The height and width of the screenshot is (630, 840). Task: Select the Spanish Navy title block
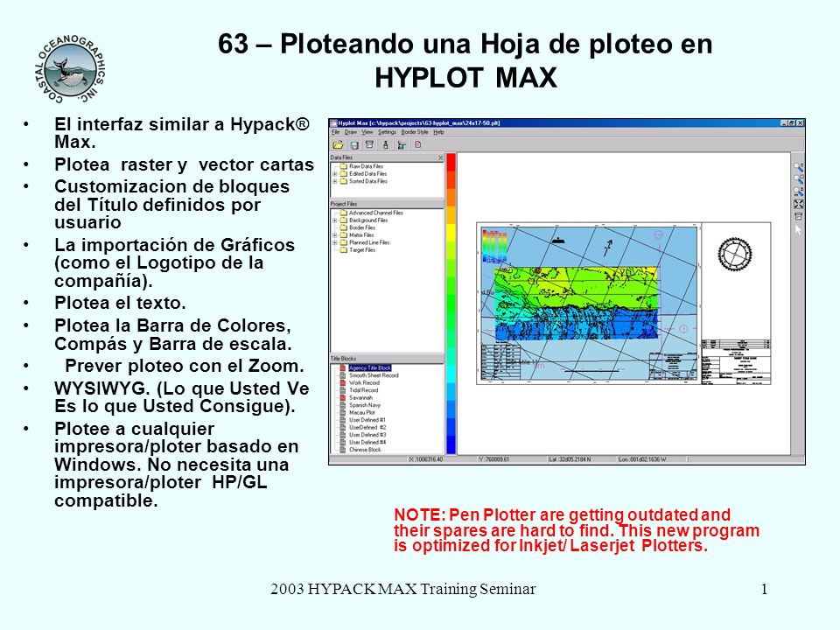coord(365,405)
